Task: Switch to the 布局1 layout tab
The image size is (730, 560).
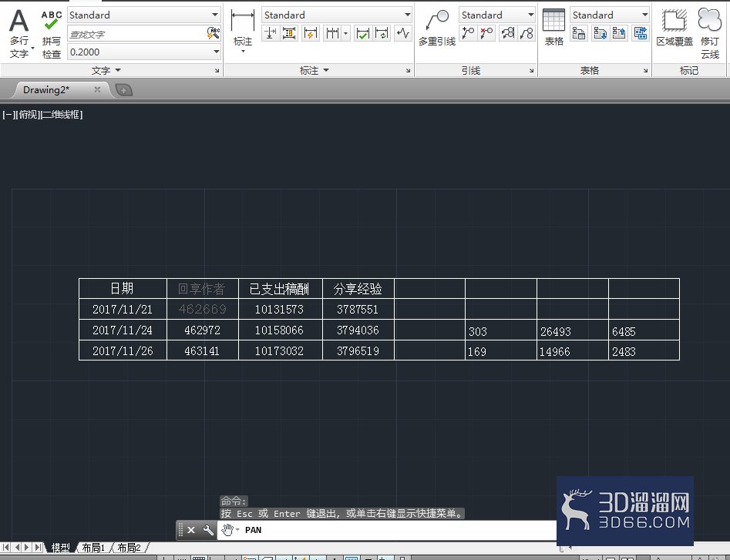Action: point(93,548)
